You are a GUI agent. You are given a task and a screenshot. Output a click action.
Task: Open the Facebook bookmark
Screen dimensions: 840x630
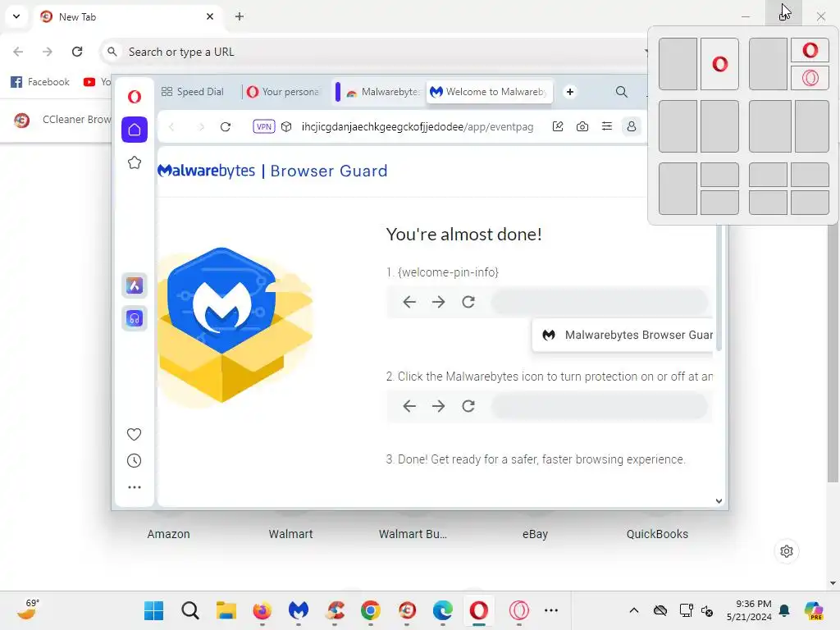pyautogui.click(x=41, y=82)
